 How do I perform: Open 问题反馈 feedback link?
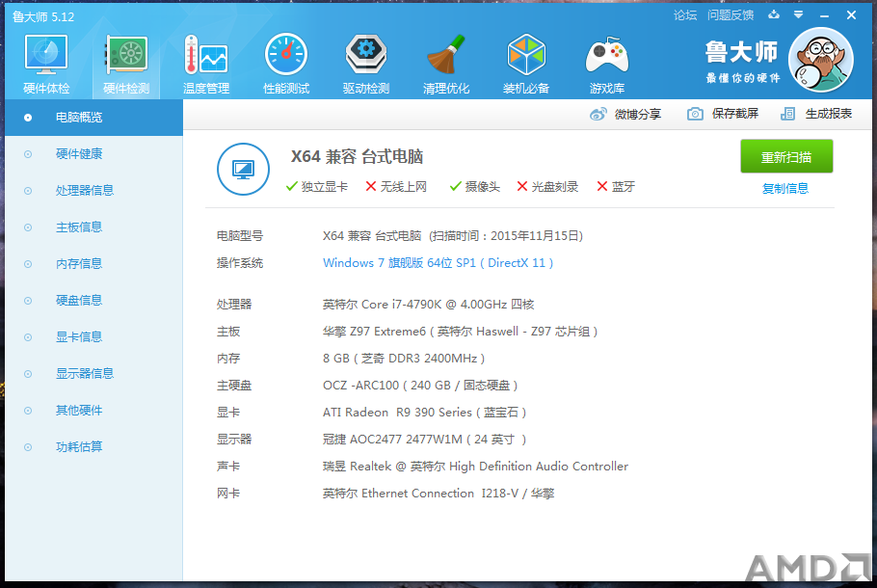[731, 15]
